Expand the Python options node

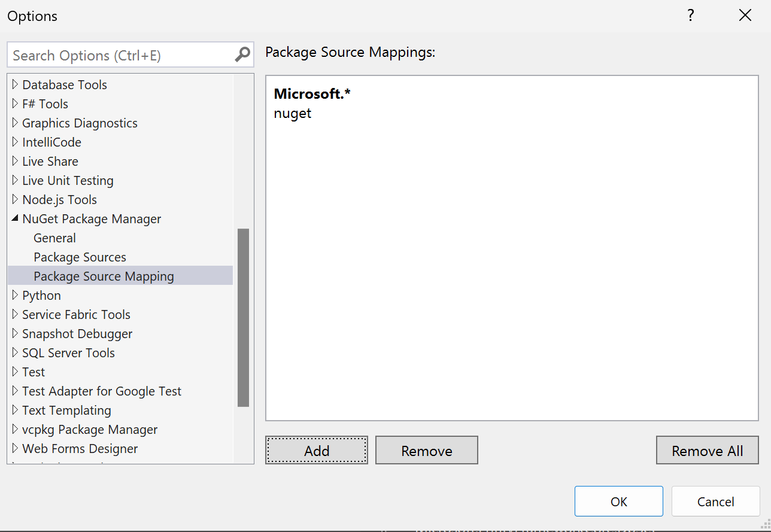coord(15,296)
